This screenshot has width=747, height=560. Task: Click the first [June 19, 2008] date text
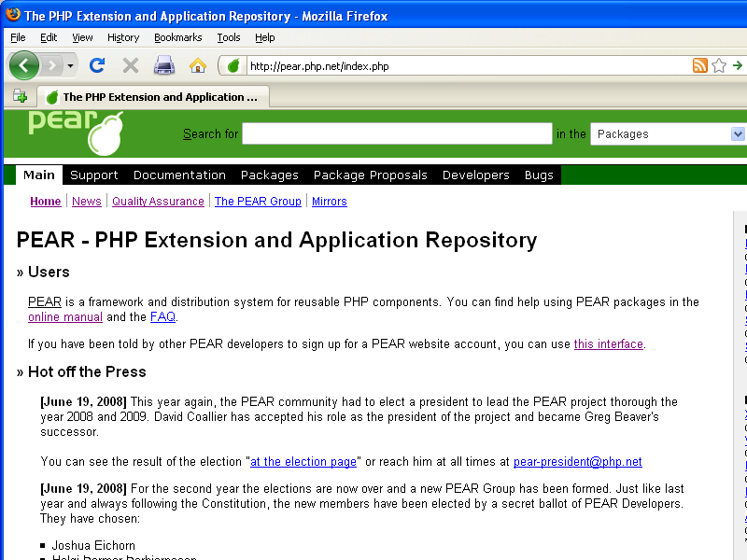point(83,402)
